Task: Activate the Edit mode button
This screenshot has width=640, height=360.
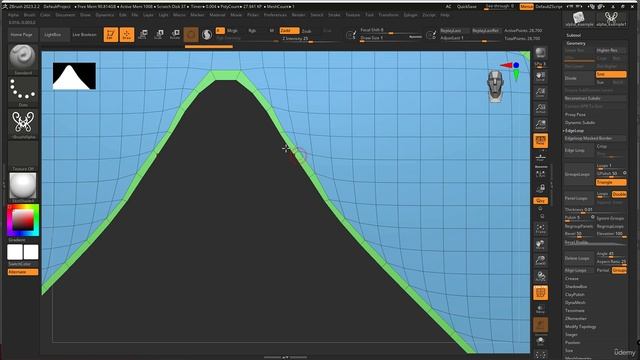Action: [111, 35]
